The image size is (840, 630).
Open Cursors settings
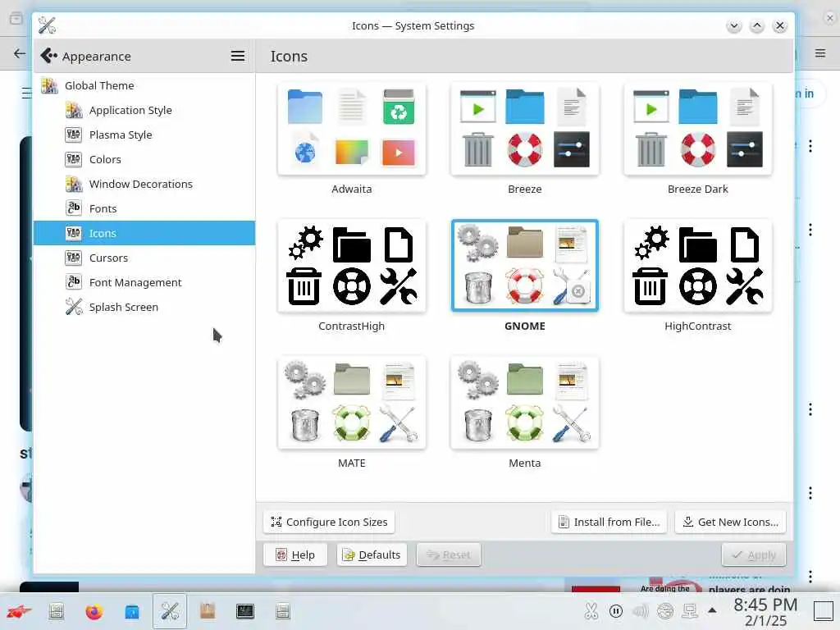coord(144,258)
